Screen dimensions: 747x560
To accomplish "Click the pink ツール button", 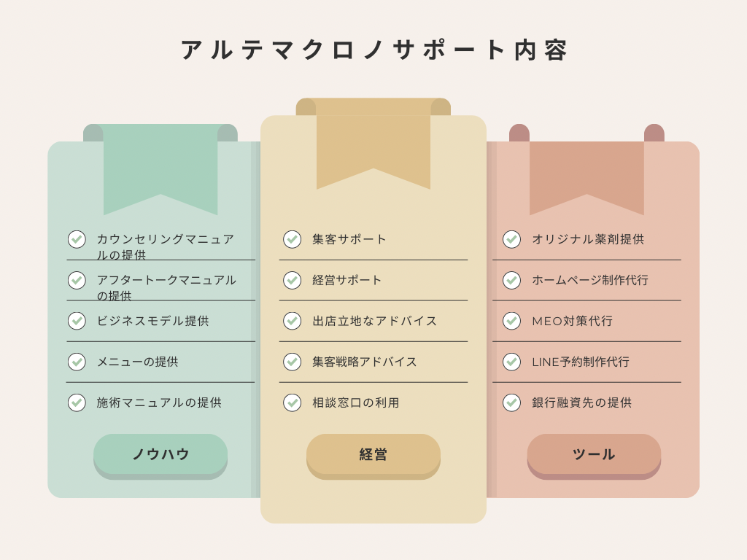I will point(594,456).
